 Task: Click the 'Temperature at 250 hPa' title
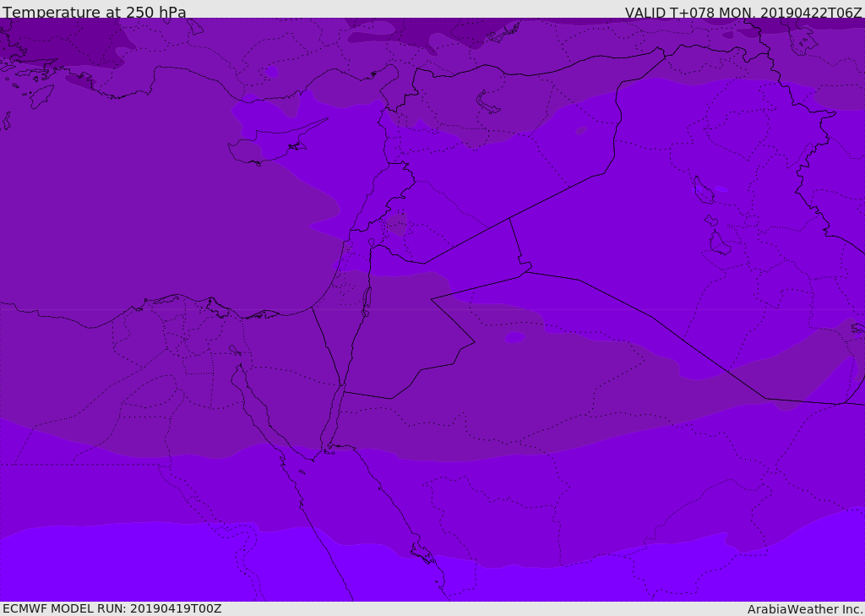(95, 12)
